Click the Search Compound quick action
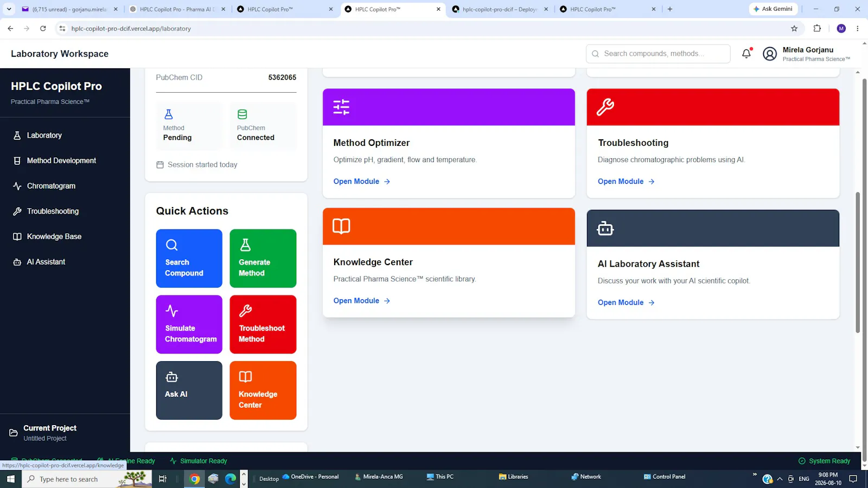Screen dimensions: 868x488 [x=189, y=258]
